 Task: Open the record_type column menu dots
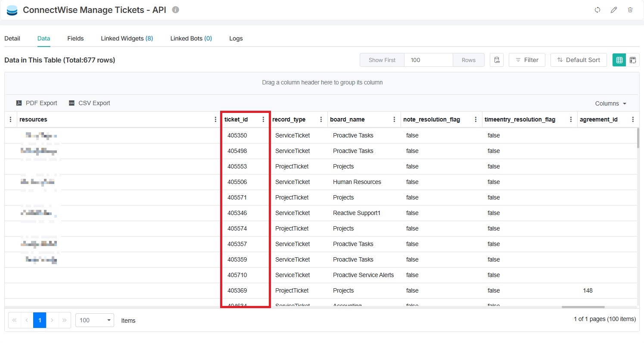[x=321, y=119]
